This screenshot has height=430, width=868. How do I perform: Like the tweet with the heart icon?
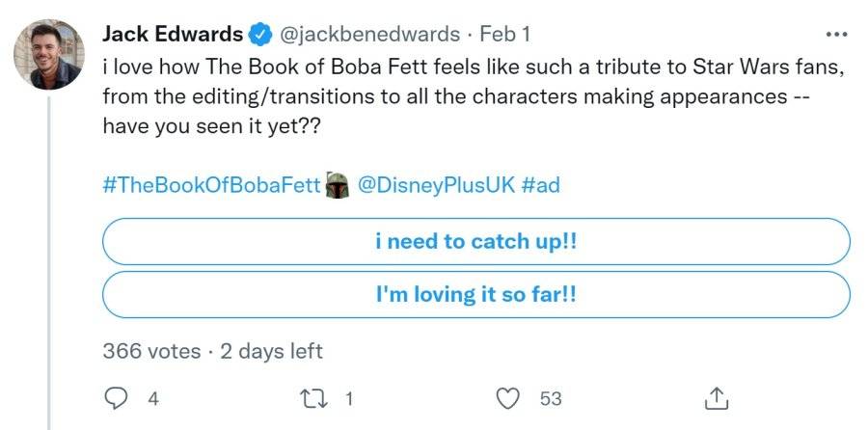(x=508, y=398)
